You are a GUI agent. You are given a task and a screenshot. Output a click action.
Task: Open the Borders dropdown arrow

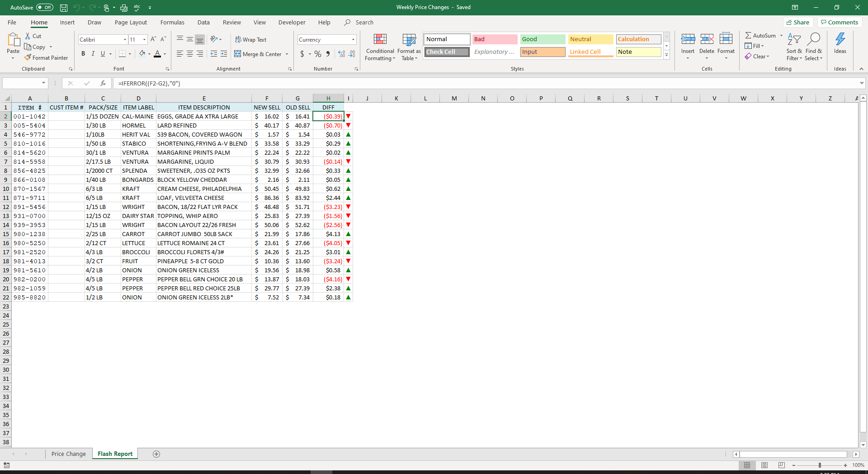click(x=130, y=54)
